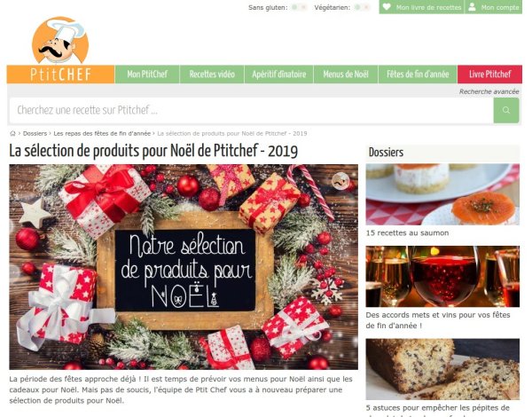This screenshot has height=417, width=532.
Task: Toggle the Sans gluten switch
Action: [x=300, y=7]
